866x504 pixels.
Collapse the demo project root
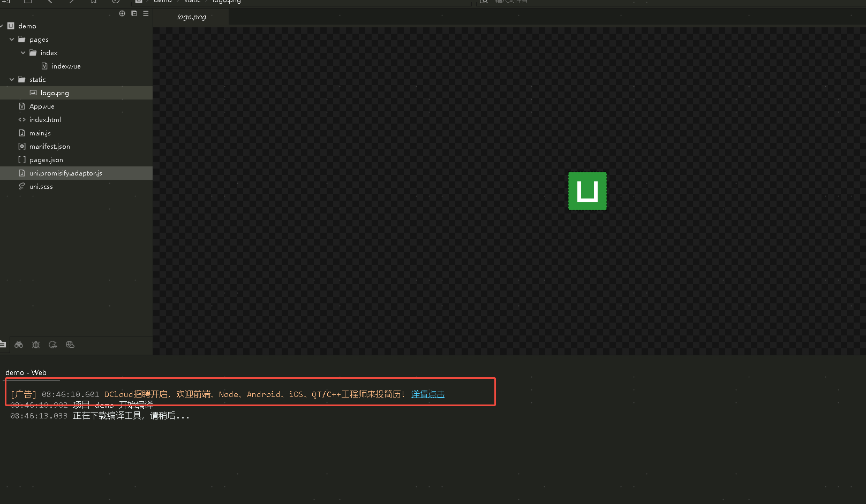(2, 26)
